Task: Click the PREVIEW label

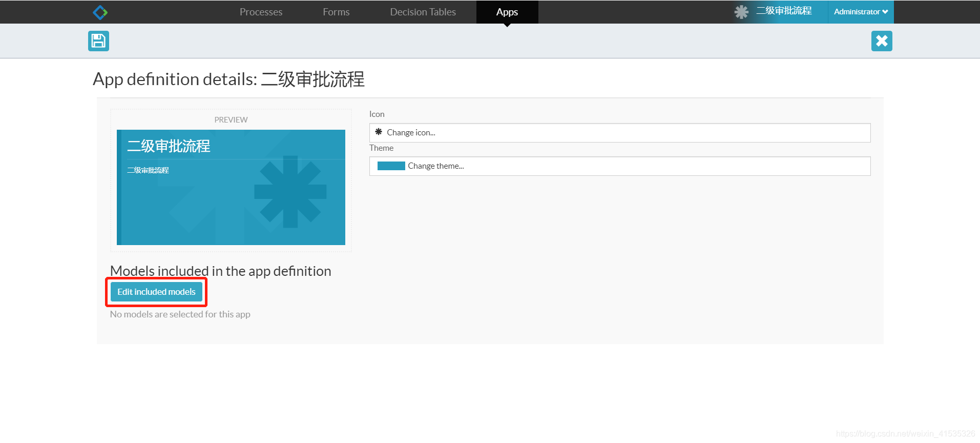Action: pyautogui.click(x=231, y=119)
